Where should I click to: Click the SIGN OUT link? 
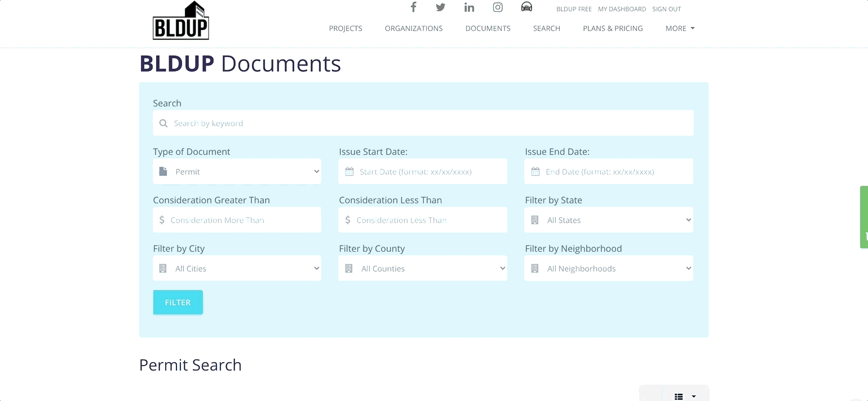point(667,9)
